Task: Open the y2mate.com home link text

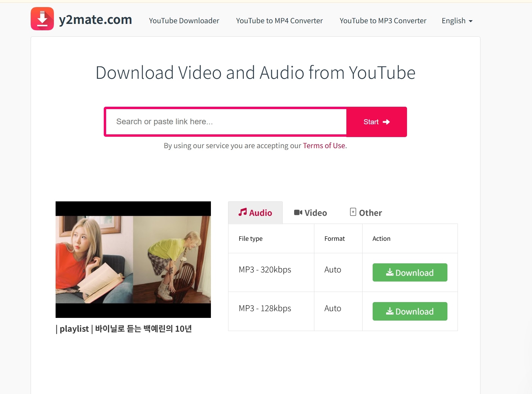Action: tap(95, 20)
